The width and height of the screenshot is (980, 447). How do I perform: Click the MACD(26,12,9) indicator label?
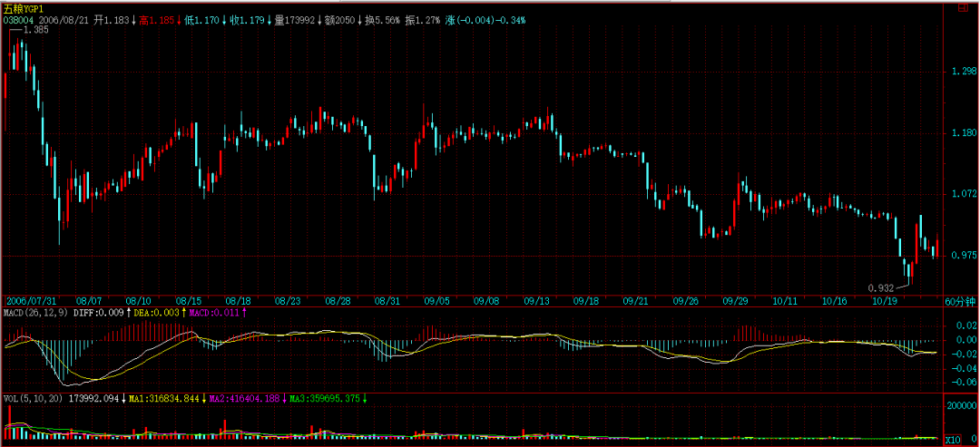[x=36, y=312]
